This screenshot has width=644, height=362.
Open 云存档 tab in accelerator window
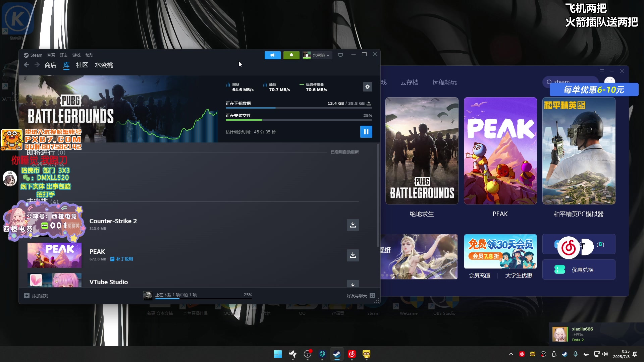pyautogui.click(x=410, y=82)
